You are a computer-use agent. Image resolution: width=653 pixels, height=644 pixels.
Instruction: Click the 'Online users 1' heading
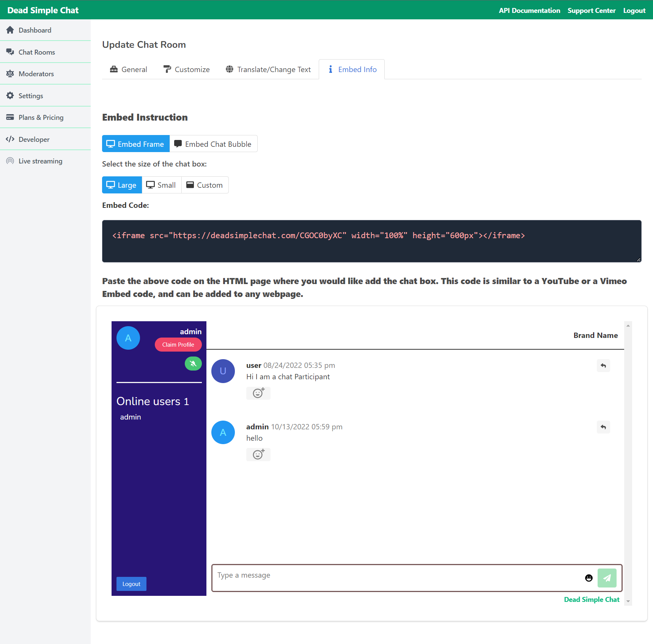coord(153,401)
